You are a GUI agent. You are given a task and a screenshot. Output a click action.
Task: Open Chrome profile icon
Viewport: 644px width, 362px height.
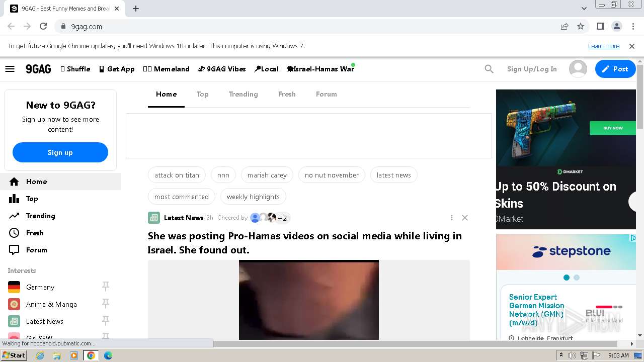(616, 26)
